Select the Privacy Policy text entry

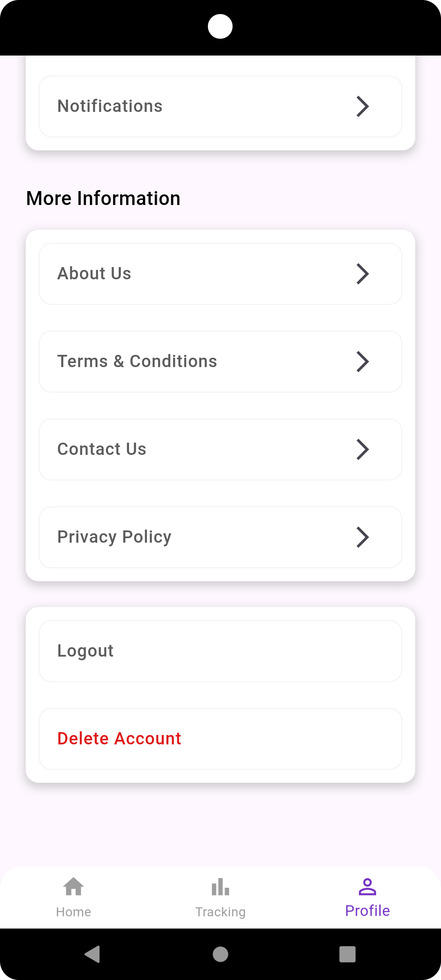click(x=114, y=537)
